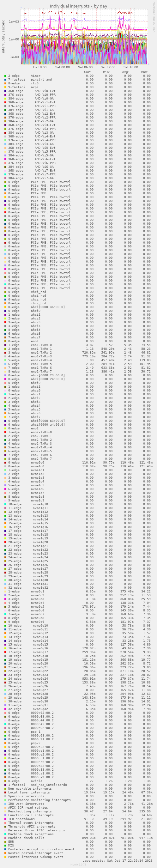Select the "Machine check exceptions" legend entry

(x=31, y=834)
